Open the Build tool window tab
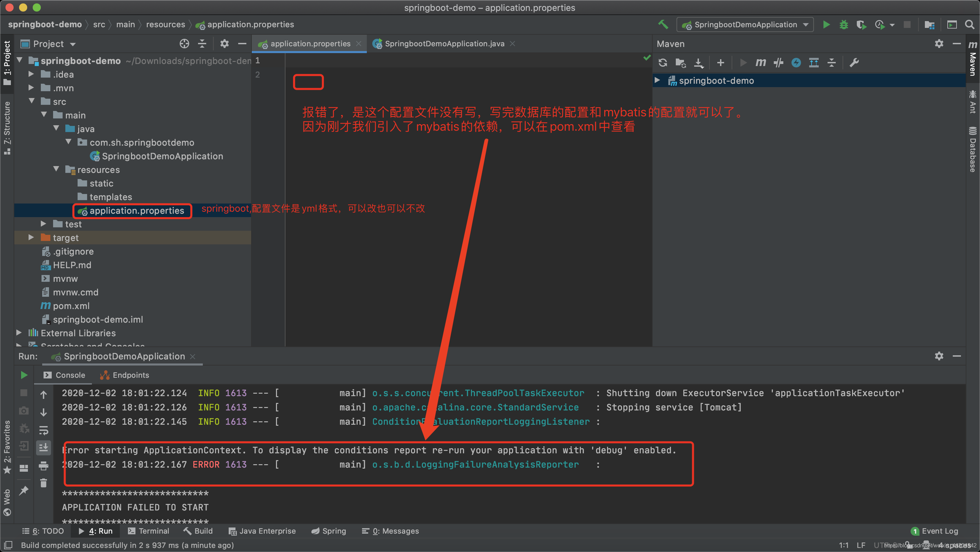The width and height of the screenshot is (980, 552). pos(198,531)
